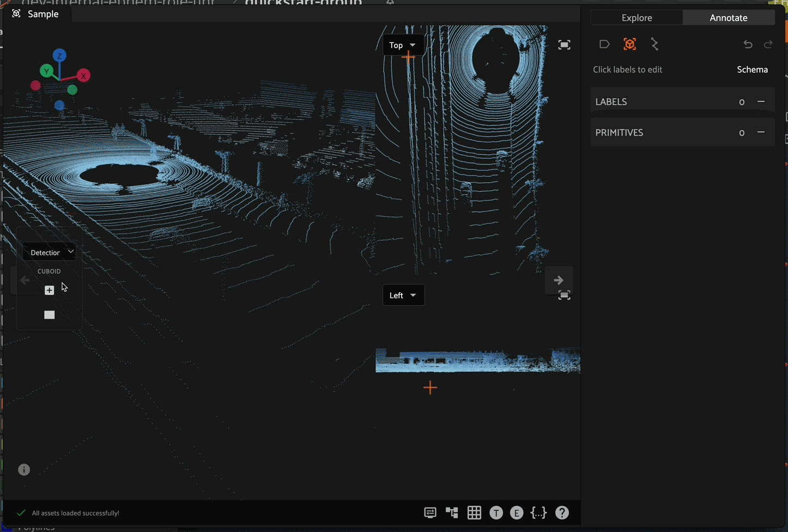Click the add cuboid plus button
Viewport: 788px width, 532px height.
tap(49, 290)
